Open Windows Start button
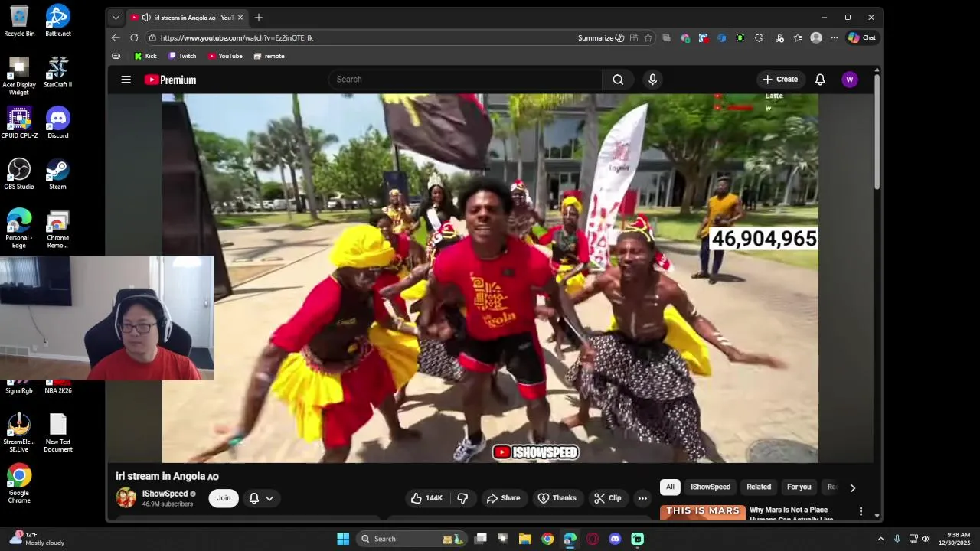Image resolution: width=980 pixels, height=551 pixels. point(343,539)
